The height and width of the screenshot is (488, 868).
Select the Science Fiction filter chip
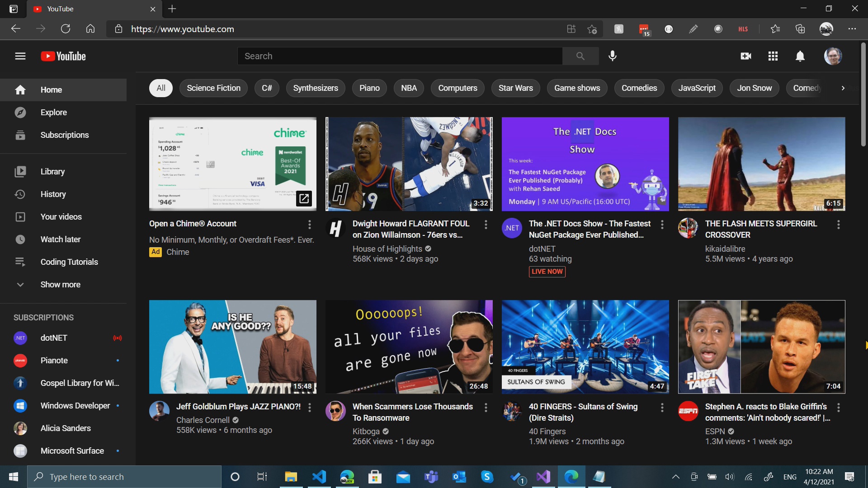[x=213, y=88]
